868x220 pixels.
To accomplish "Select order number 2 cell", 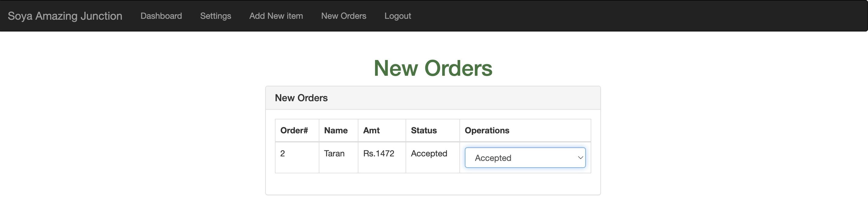I will click(283, 154).
